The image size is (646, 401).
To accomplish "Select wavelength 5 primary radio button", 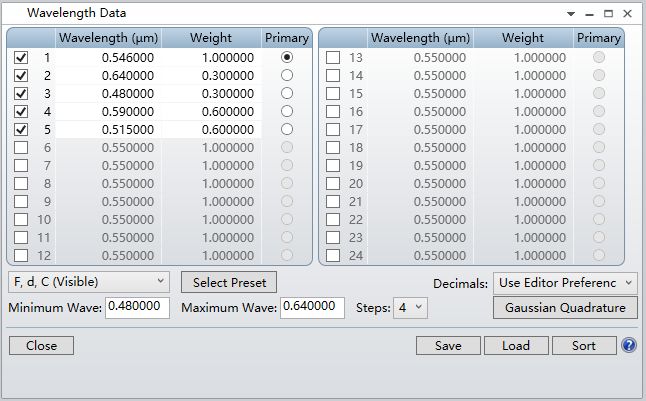I will 287,130.
